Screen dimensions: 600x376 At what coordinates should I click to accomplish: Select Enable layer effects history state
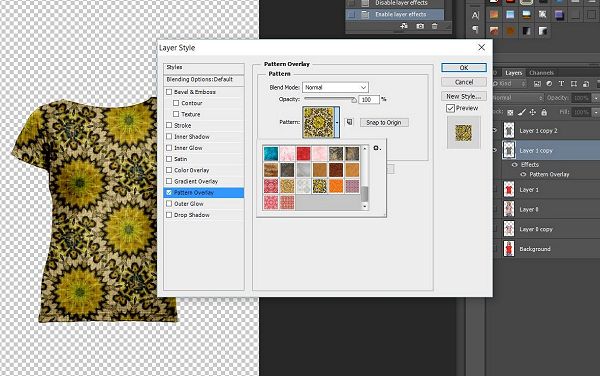395,15
